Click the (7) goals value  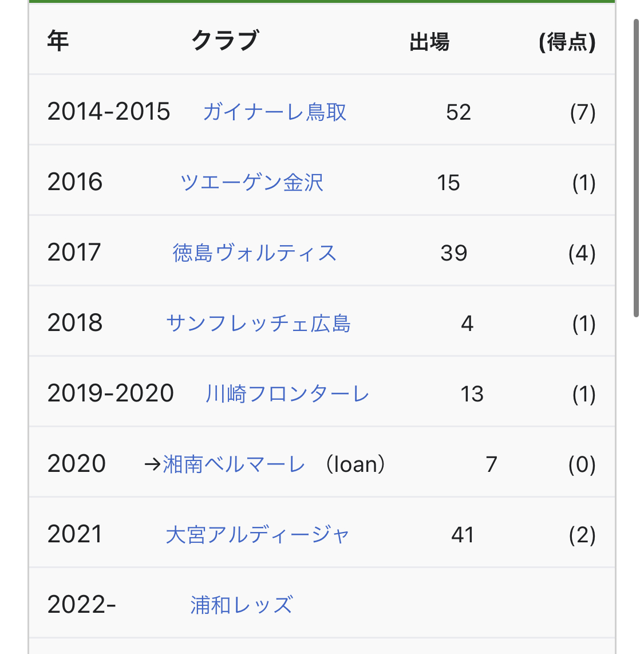coord(583,112)
